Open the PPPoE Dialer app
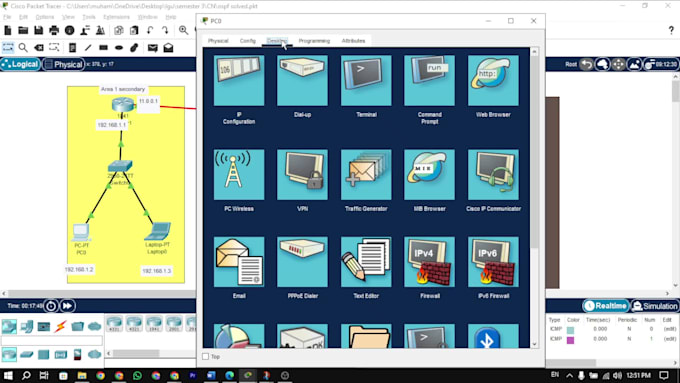Viewport: 680px width, 383px height. 302,262
